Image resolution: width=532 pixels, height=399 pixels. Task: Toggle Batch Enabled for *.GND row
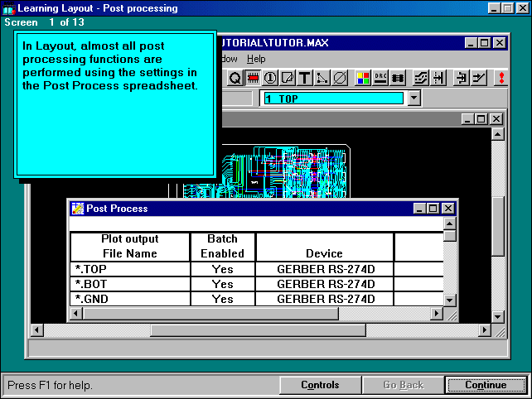pos(222,299)
